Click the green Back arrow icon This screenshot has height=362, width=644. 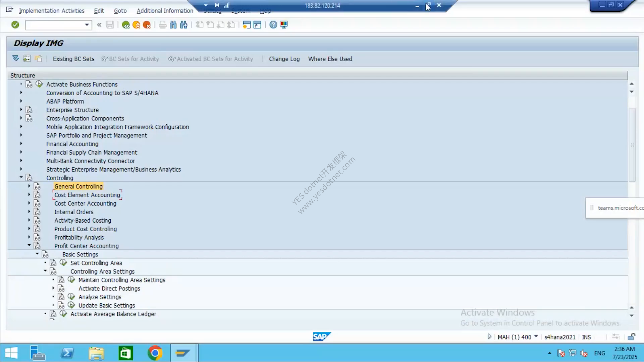pyautogui.click(x=126, y=25)
